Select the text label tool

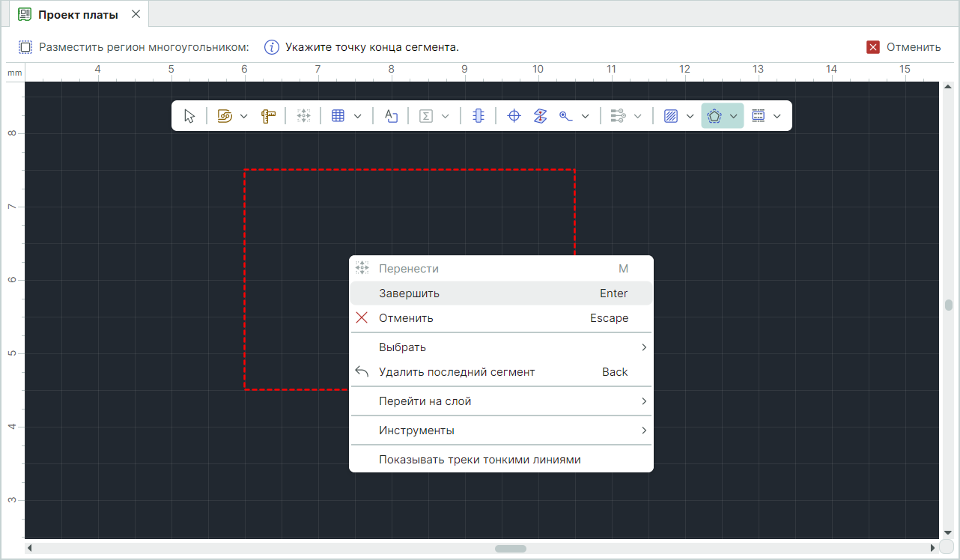(391, 116)
